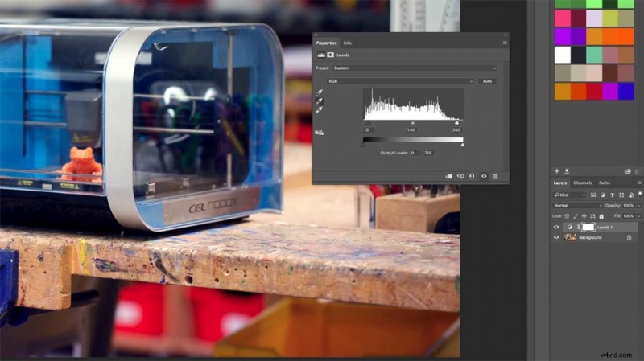The height and width of the screenshot is (361, 644).
Task: Click the Output Levels field showing 255
Action: coord(428,153)
